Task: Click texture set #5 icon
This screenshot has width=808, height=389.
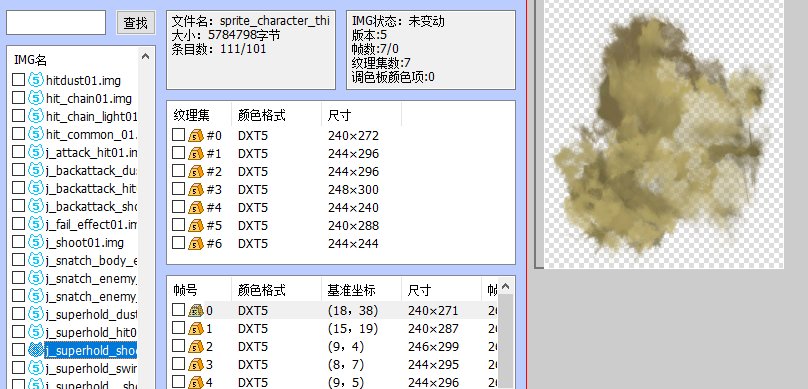Action: pos(196,226)
